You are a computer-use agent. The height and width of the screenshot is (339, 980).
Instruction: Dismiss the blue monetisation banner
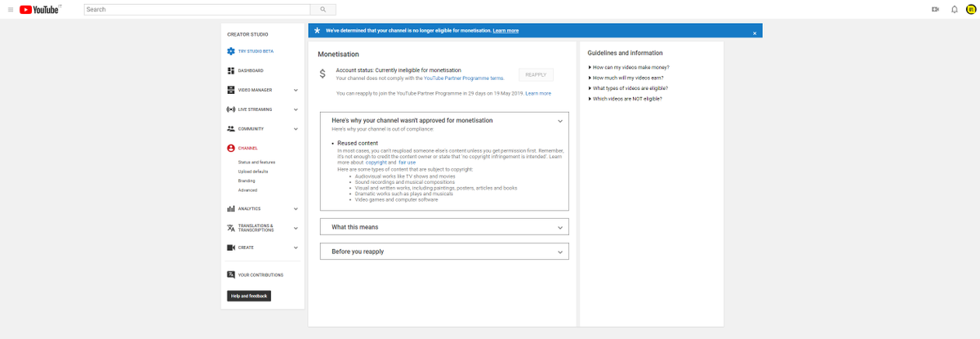(x=755, y=33)
